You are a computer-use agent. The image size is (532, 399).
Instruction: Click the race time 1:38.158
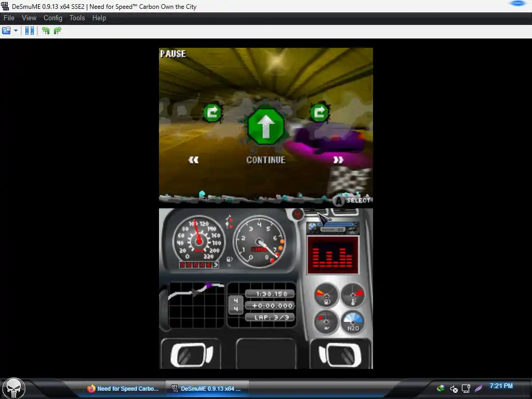(270, 294)
